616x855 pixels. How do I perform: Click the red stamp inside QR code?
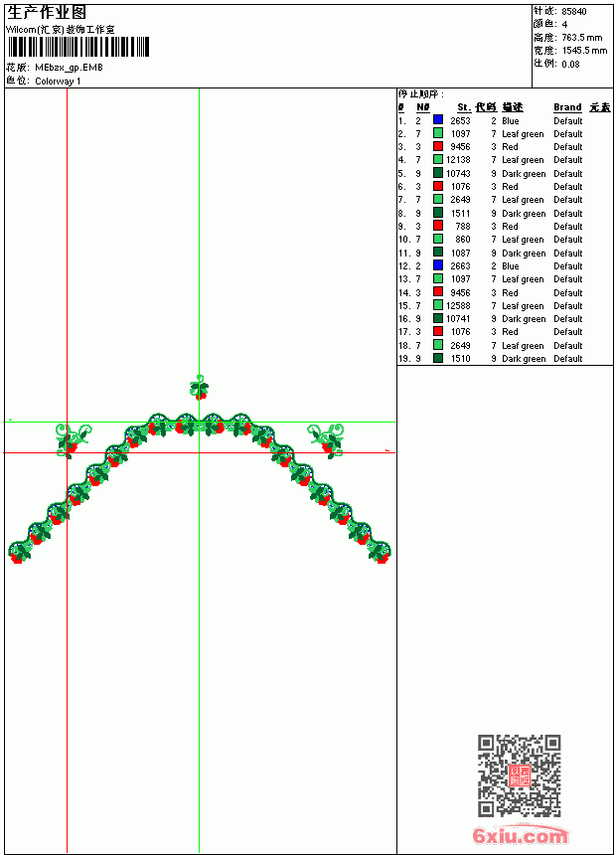[x=519, y=775]
